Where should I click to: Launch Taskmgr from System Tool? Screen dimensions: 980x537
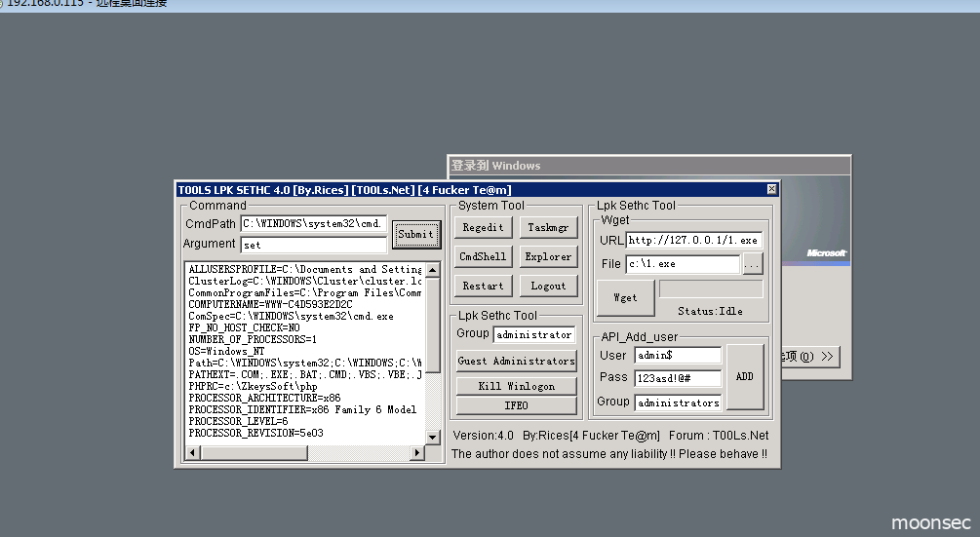(x=548, y=227)
